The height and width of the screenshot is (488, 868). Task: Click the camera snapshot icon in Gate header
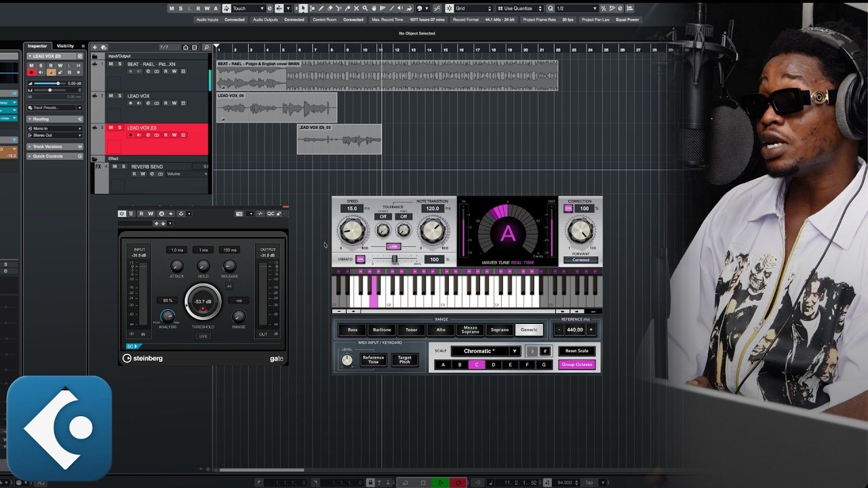(x=239, y=213)
